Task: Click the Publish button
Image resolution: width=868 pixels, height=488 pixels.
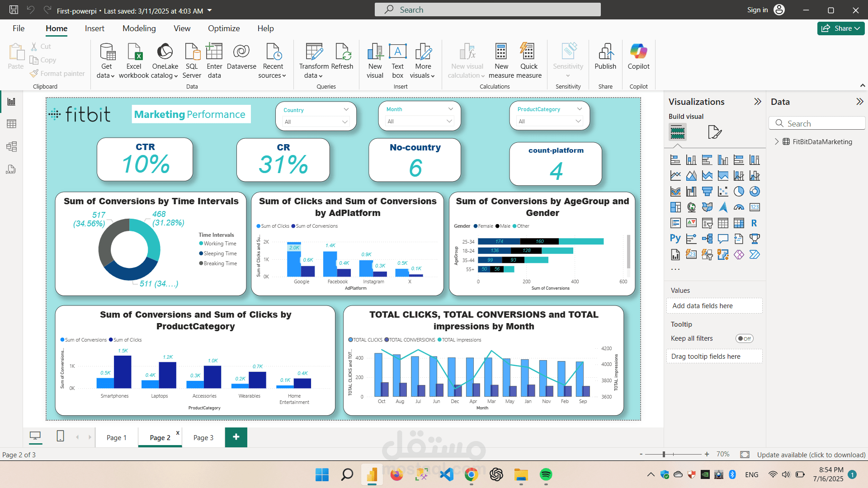Action: click(x=605, y=57)
